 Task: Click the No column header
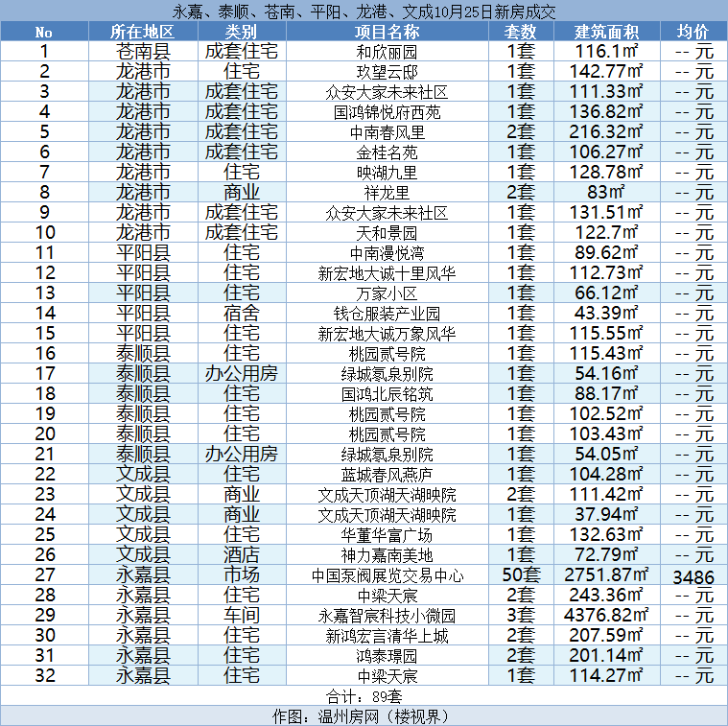tap(44, 32)
